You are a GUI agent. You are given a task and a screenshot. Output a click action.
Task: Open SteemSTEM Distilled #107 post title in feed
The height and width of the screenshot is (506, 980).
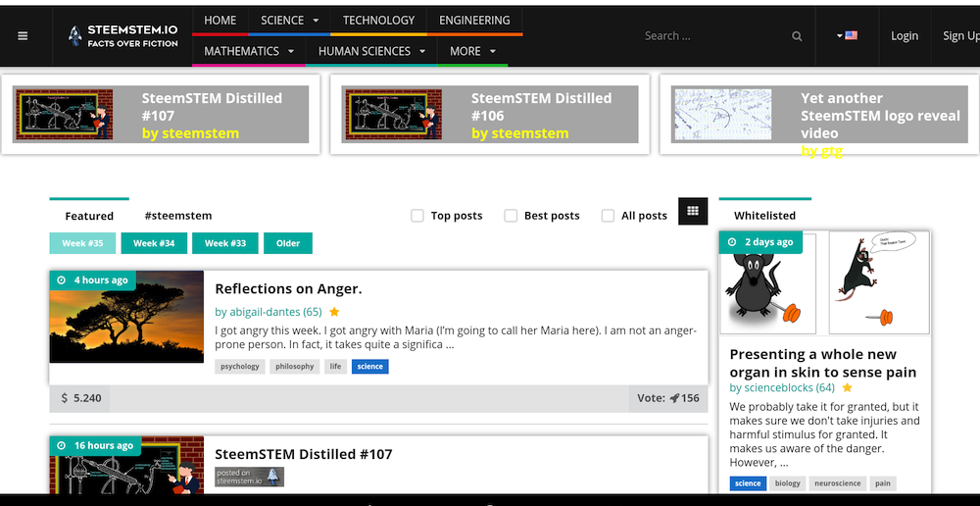(303, 454)
